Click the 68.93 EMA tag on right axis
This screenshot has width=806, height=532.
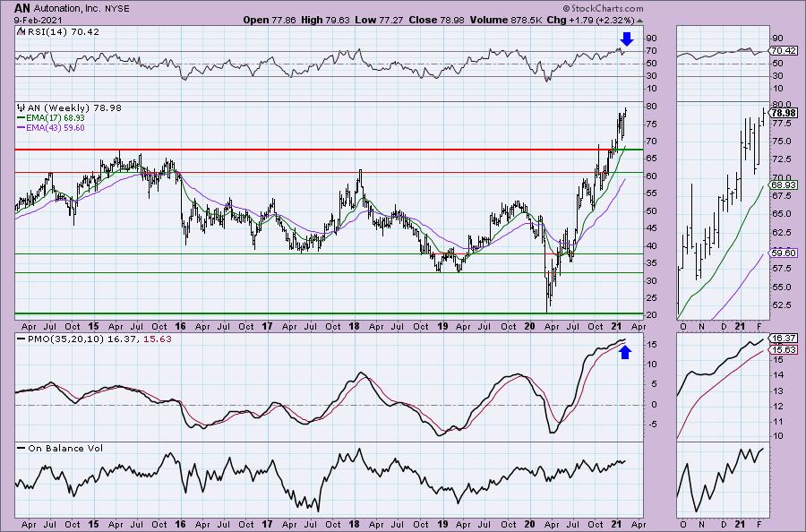(x=784, y=185)
